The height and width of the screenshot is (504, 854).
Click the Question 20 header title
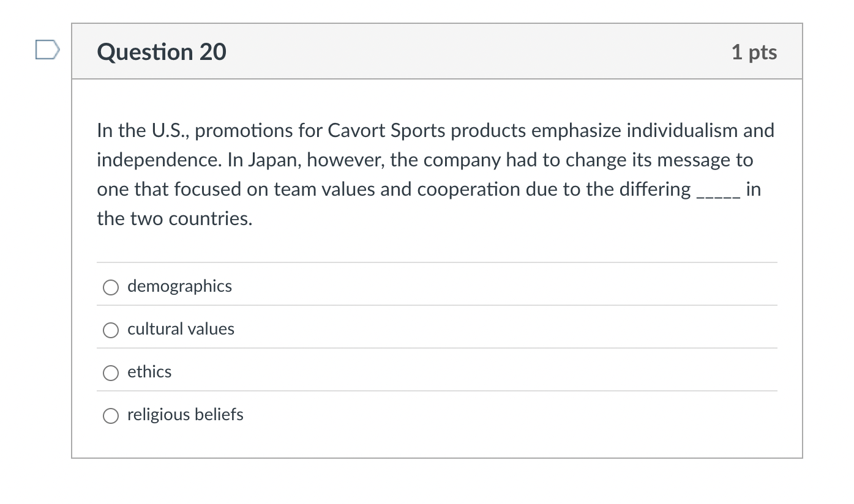pos(162,52)
